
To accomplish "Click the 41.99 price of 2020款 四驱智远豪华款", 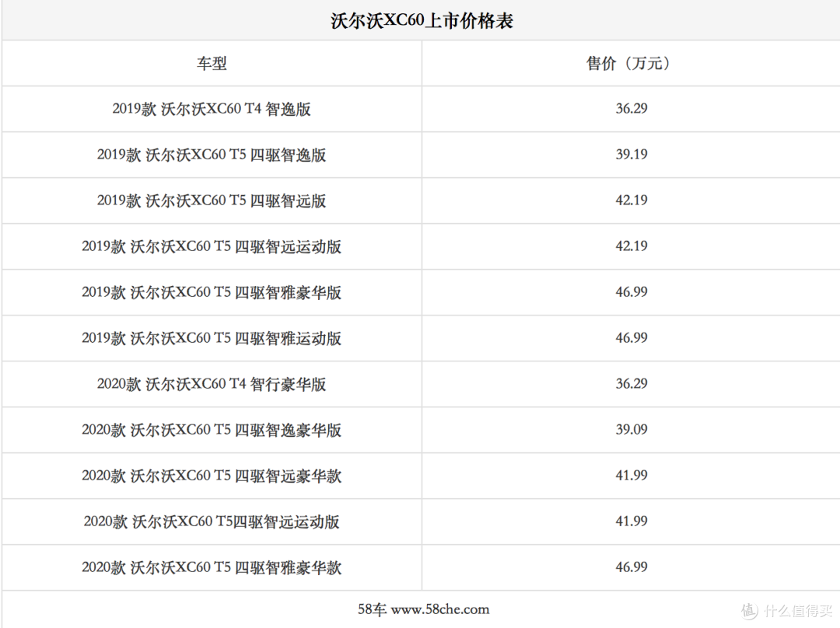I will 632,476.
